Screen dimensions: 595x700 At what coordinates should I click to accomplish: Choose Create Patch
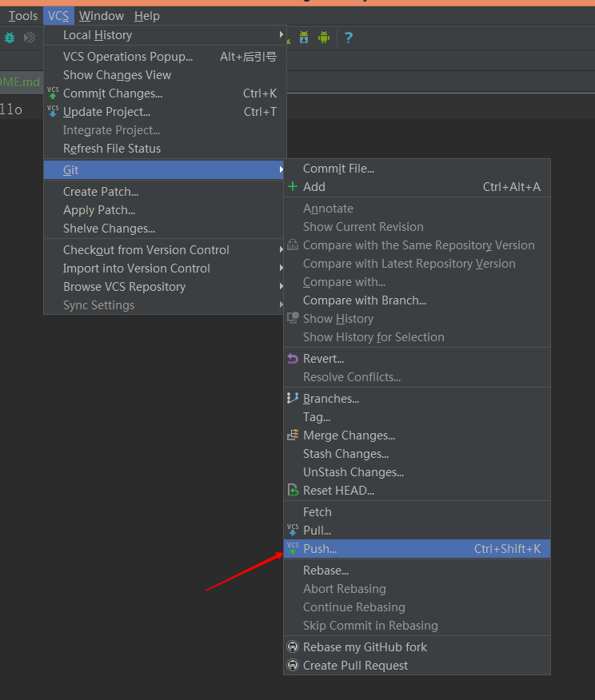pos(164,192)
